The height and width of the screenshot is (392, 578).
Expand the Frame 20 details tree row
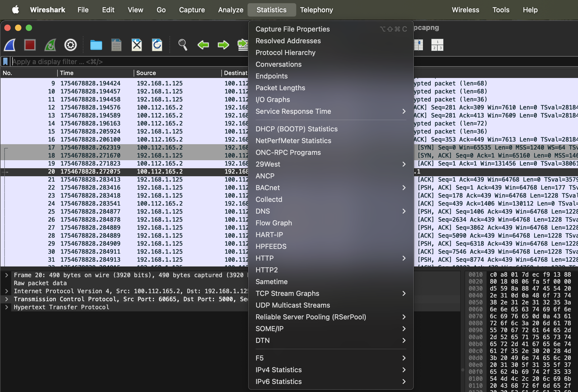(x=7, y=275)
